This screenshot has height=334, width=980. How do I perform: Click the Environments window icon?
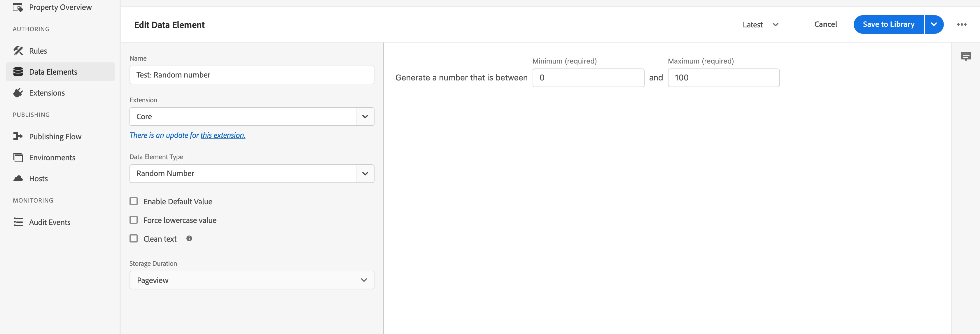click(x=18, y=157)
